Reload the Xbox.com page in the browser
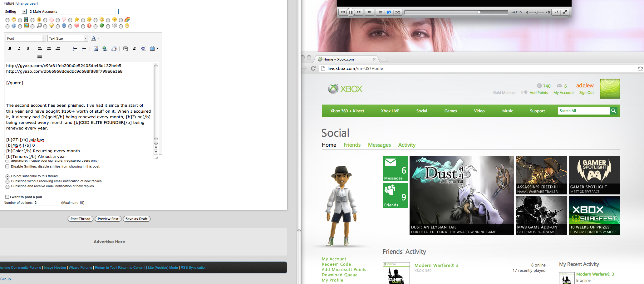 click(x=313, y=68)
